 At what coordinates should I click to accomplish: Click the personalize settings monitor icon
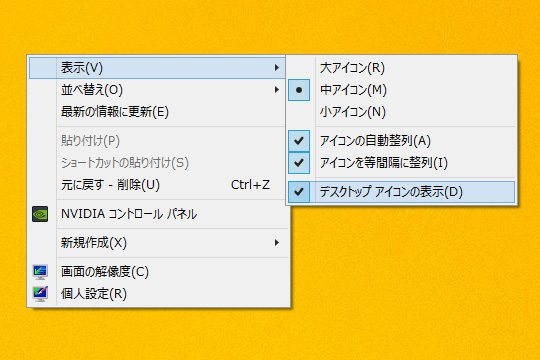pos(40,294)
